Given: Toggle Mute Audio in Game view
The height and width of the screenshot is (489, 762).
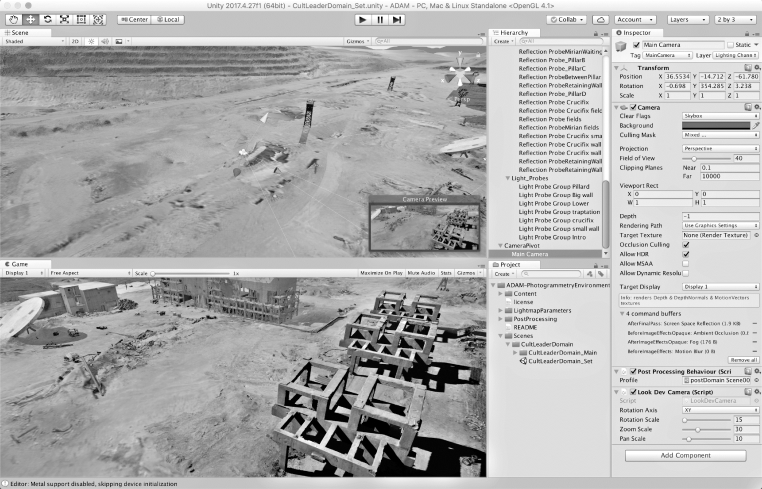Looking at the screenshot, I should [x=421, y=273].
